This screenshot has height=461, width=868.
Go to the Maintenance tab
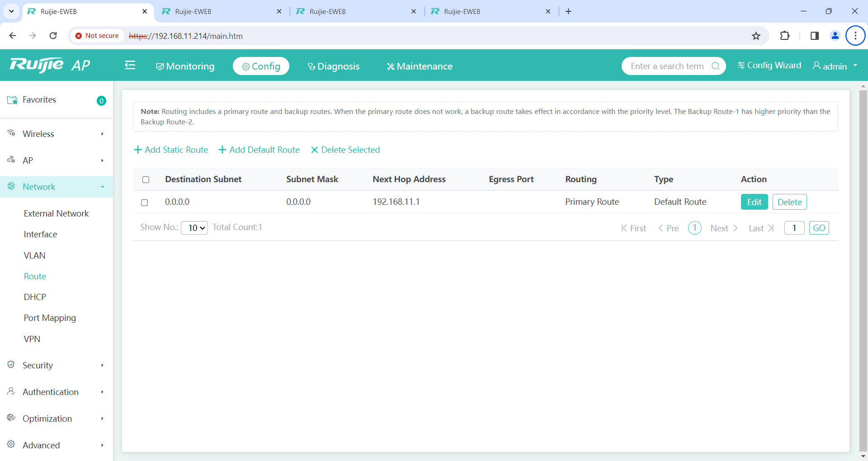pyautogui.click(x=420, y=66)
